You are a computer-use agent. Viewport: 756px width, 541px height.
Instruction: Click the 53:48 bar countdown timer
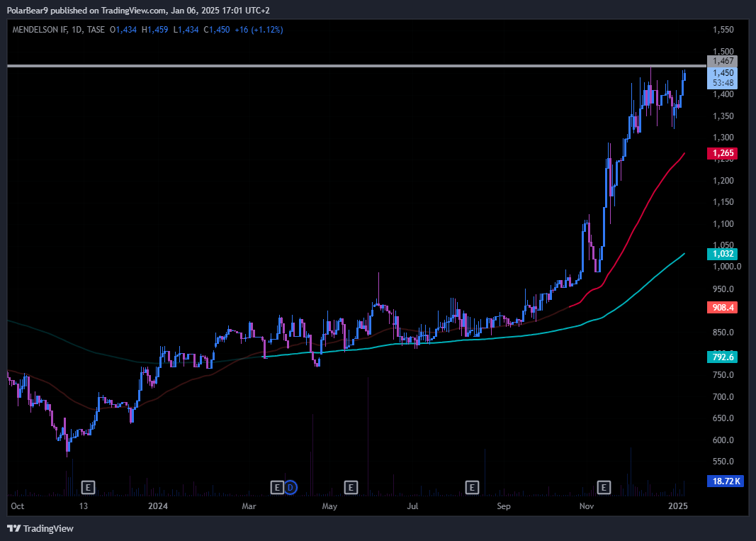(722, 83)
